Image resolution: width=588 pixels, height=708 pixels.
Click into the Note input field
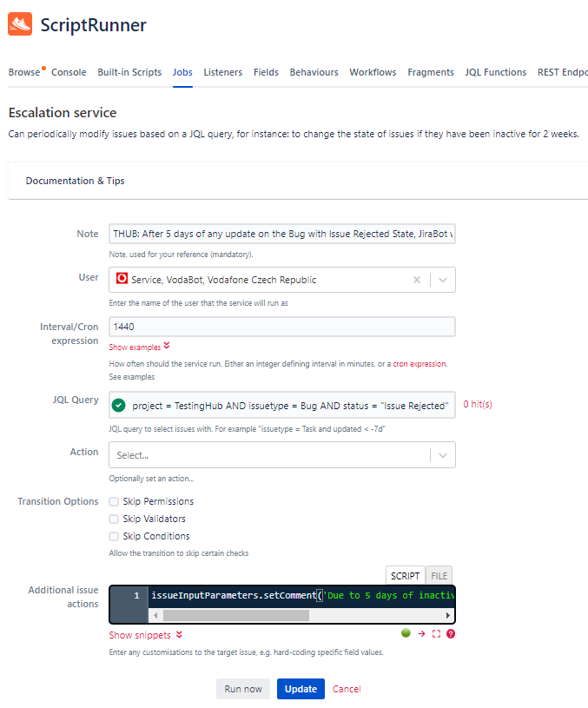(x=281, y=234)
